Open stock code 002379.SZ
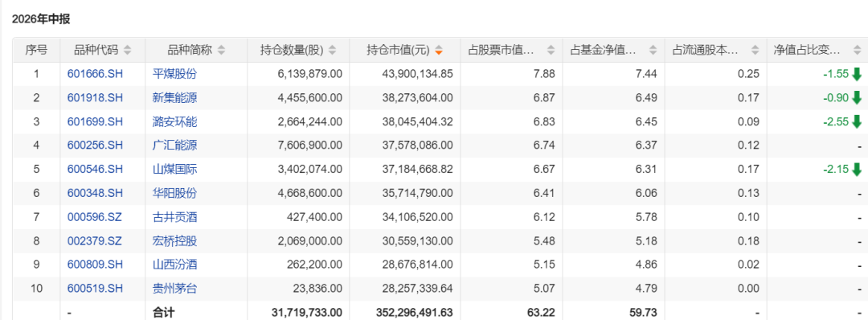The height and width of the screenshot is (320, 868). coord(94,241)
